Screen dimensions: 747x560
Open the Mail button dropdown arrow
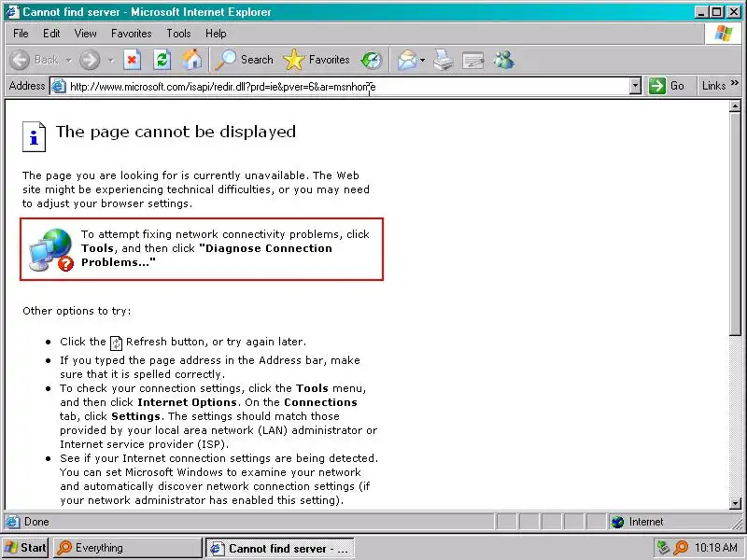(422, 61)
